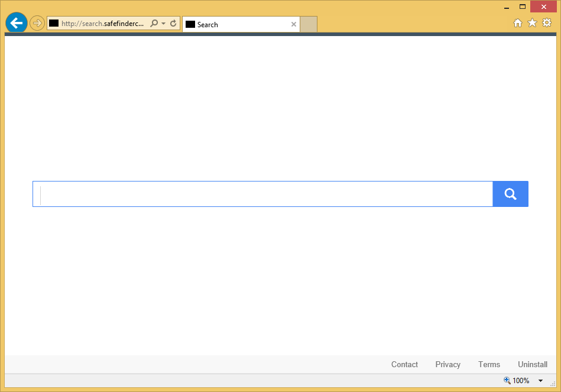Open a new blank tab

(309, 24)
